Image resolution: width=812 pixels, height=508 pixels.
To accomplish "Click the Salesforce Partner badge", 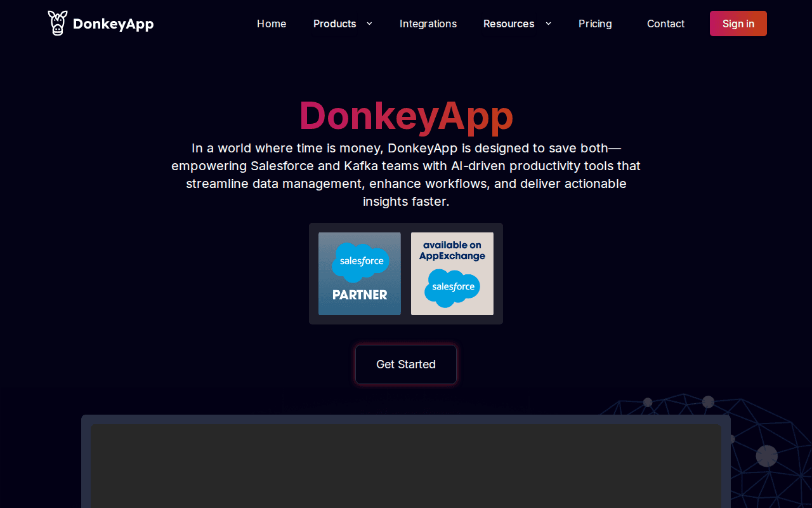I will 360,274.
